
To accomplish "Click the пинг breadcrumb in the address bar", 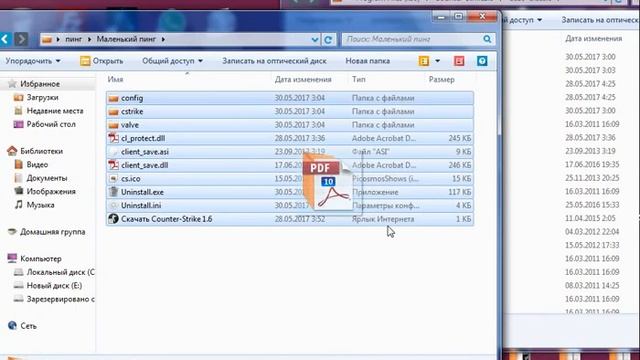I will pos(73,40).
